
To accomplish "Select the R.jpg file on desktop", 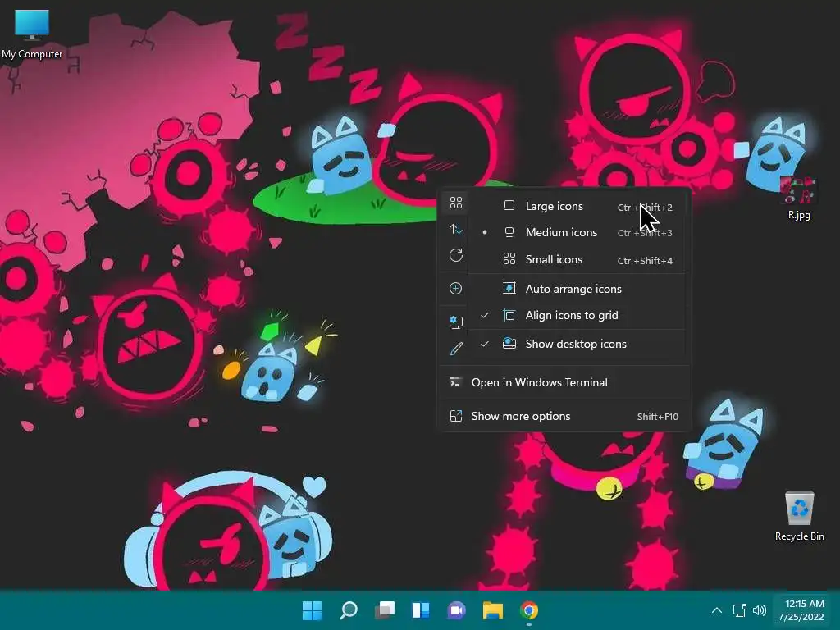I will [x=798, y=199].
